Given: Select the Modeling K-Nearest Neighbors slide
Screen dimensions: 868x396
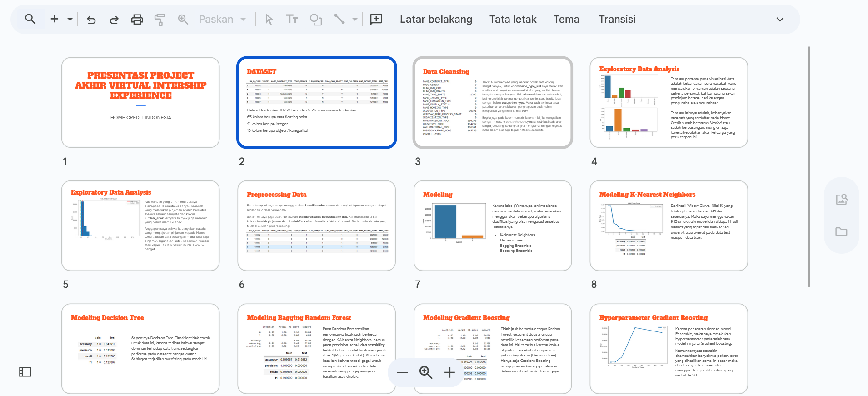Looking at the screenshot, I should click(x=668, y=226).
